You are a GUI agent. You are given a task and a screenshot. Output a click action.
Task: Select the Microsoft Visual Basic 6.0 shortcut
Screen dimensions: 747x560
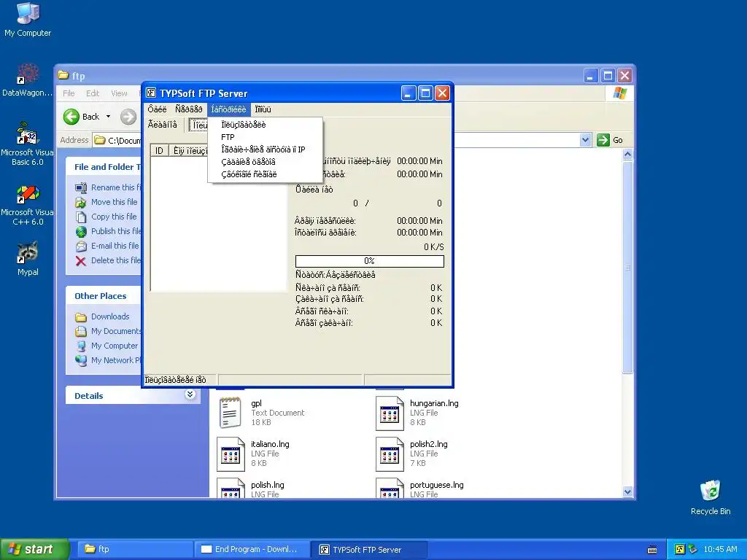[28, 144]
